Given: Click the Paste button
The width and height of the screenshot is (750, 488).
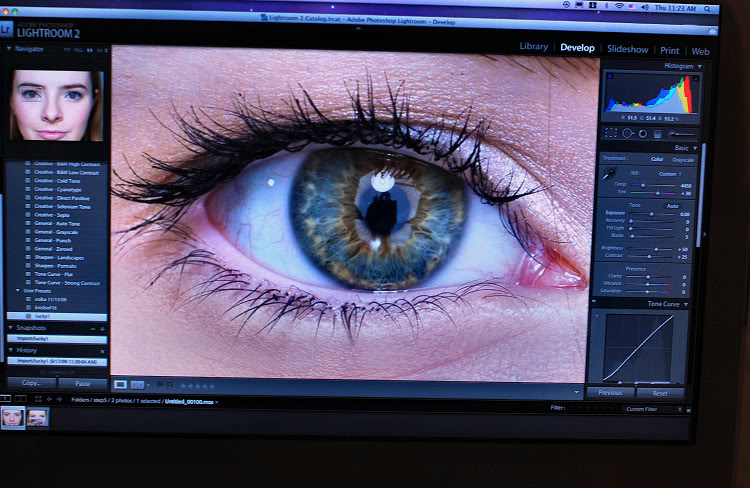Looking at the screenshot, I should point(83,384).
